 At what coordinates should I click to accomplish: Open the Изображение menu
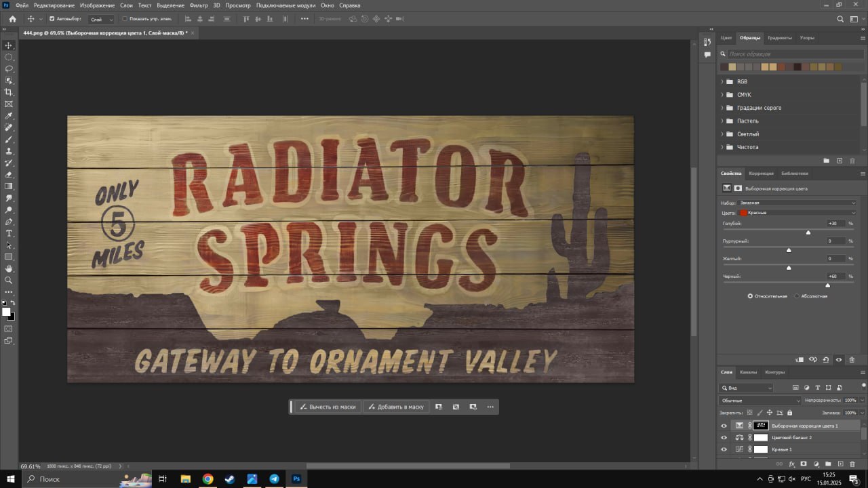point(97,5)
